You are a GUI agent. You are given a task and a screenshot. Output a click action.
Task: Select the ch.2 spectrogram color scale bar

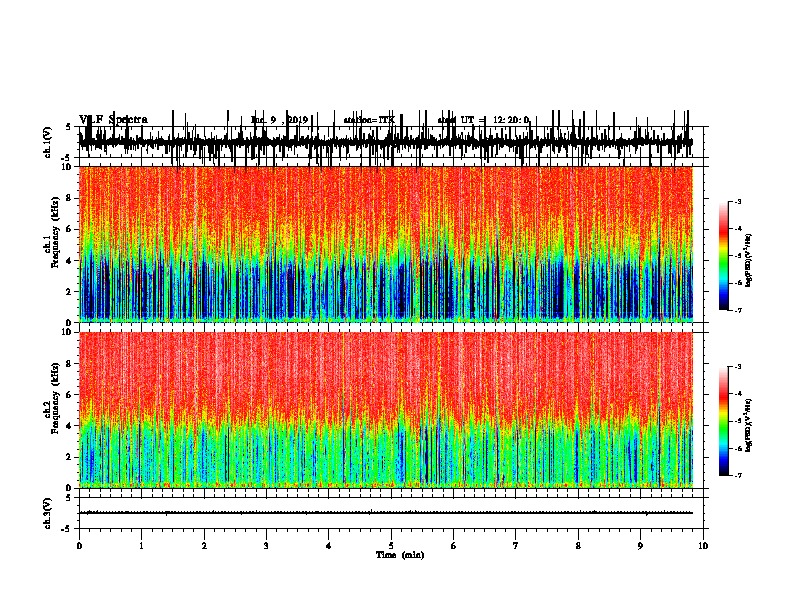[x=723, y=421]
